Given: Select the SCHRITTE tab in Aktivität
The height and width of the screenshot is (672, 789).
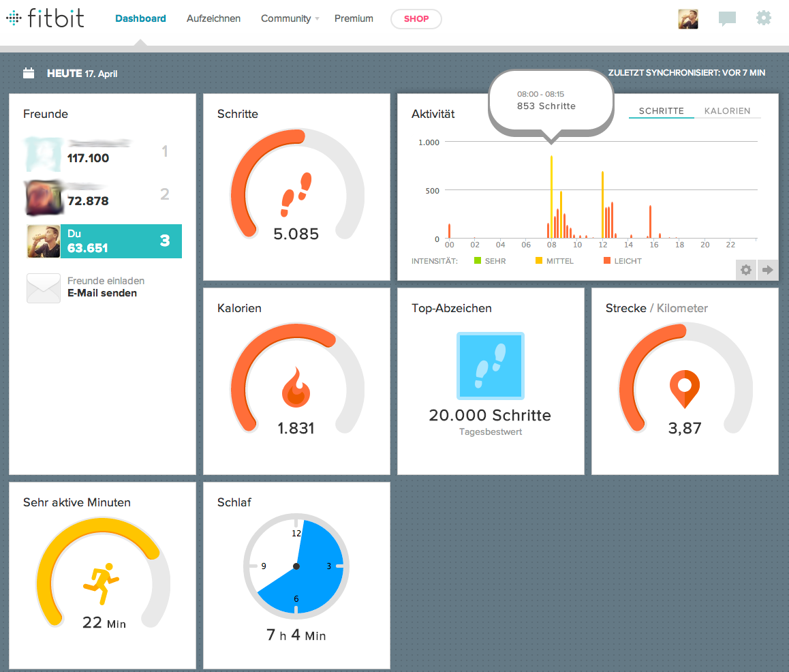Looking at the screenshot, I should [x=661, y=111].
